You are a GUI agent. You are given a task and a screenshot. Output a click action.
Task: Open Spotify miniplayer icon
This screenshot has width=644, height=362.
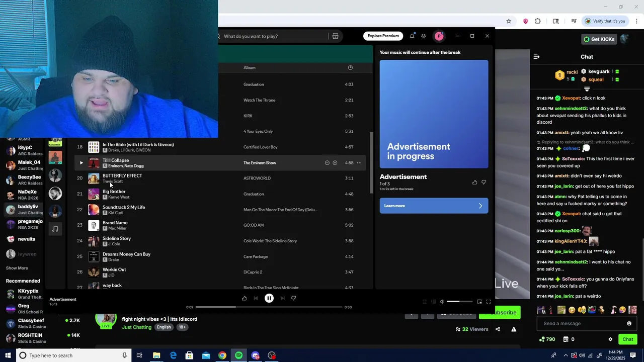479,302
